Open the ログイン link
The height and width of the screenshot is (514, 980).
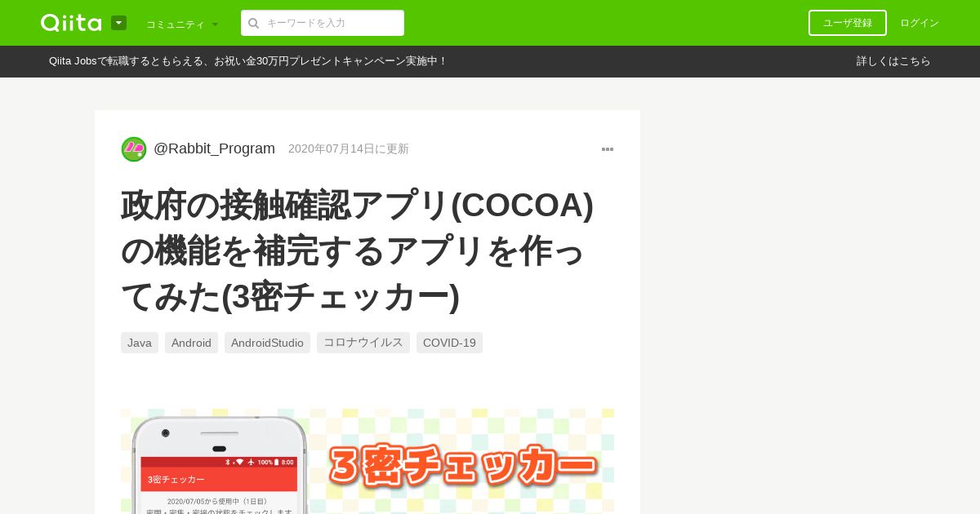tap(920, 23)
